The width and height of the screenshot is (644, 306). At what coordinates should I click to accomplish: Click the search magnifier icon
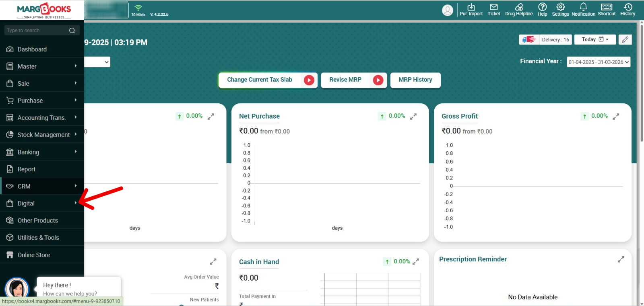[x=72, y=31]
